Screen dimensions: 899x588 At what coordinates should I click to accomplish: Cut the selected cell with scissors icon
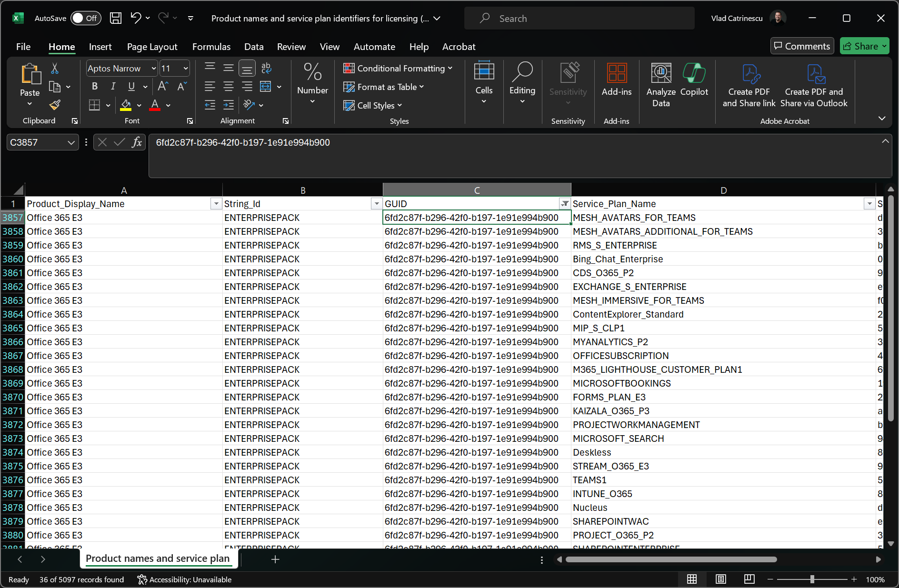[55, 68]
